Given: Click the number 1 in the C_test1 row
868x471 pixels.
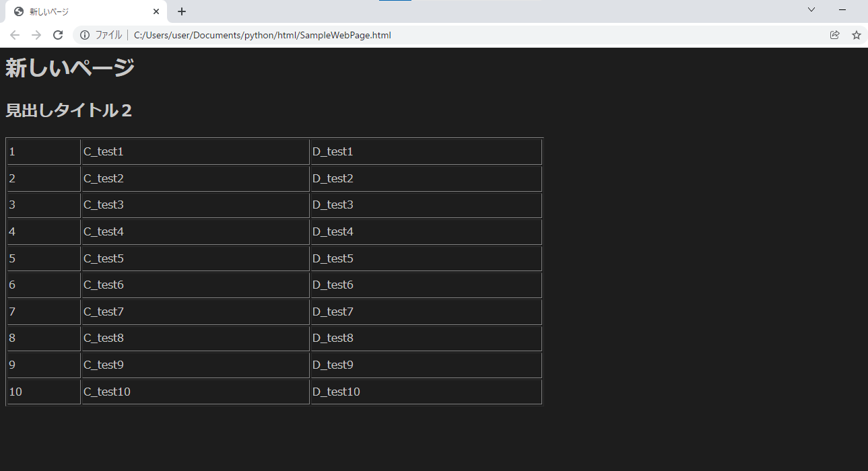Looking at the screenshot, I should (x=12, y=151).
